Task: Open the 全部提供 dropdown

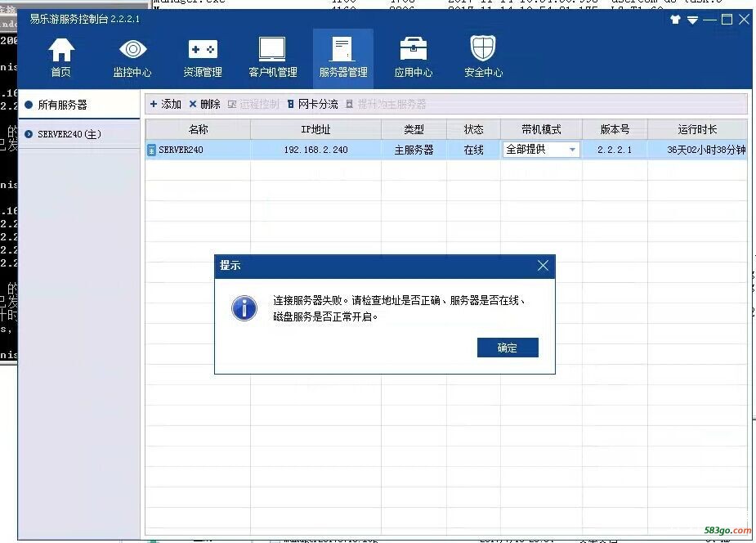Action: (541, 150)
